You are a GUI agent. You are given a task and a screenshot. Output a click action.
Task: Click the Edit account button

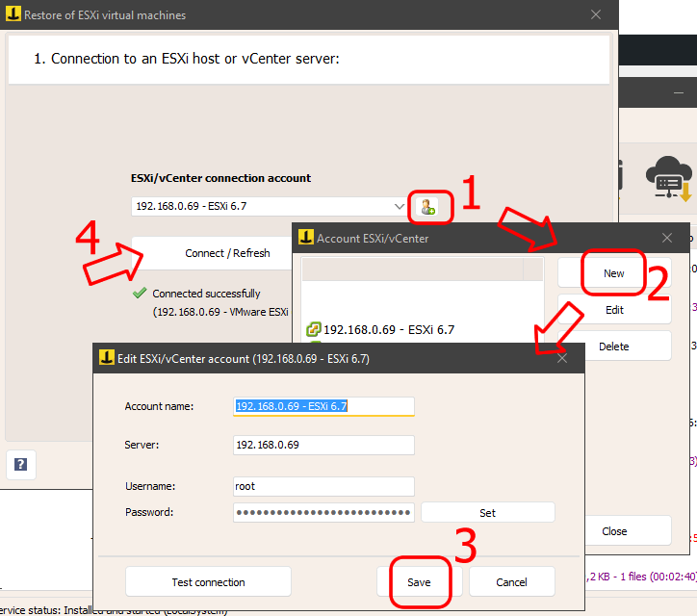click(613, 310)
